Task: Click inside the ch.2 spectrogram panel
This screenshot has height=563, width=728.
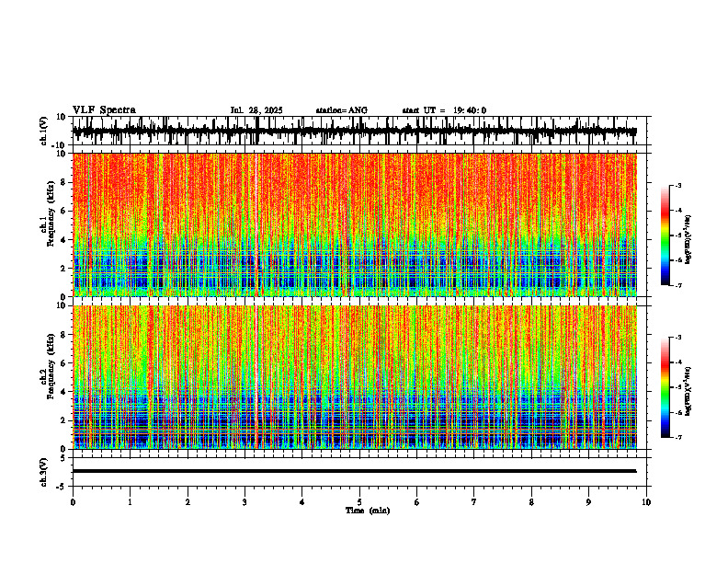Action: 355,377
